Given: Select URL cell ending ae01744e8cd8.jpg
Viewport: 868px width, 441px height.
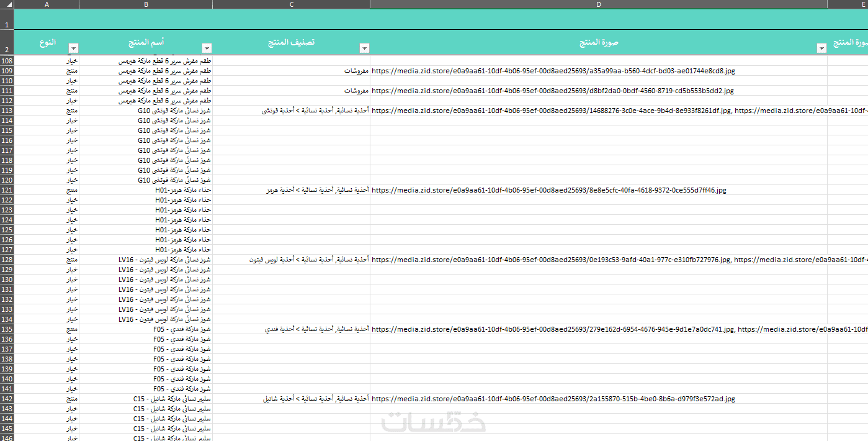Looking at the screenshot, I should click(599, 71).
